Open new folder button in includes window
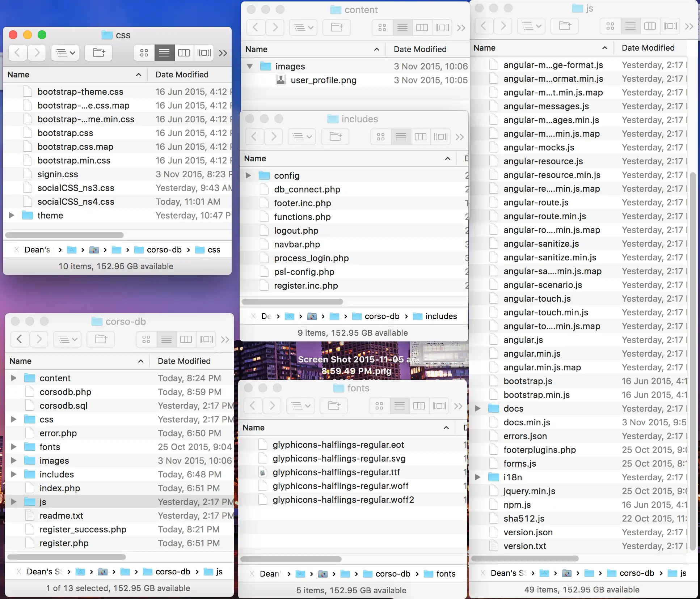This screenshot has width=700, height=599. (336, 137)
